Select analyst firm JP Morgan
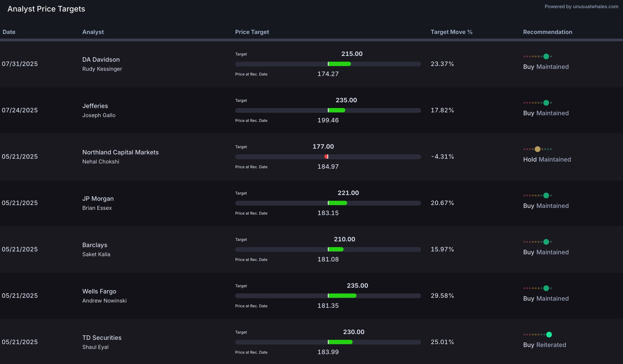The height and width of the screenshot is (364, 623). pyautogui.click(x=98, y=198)
